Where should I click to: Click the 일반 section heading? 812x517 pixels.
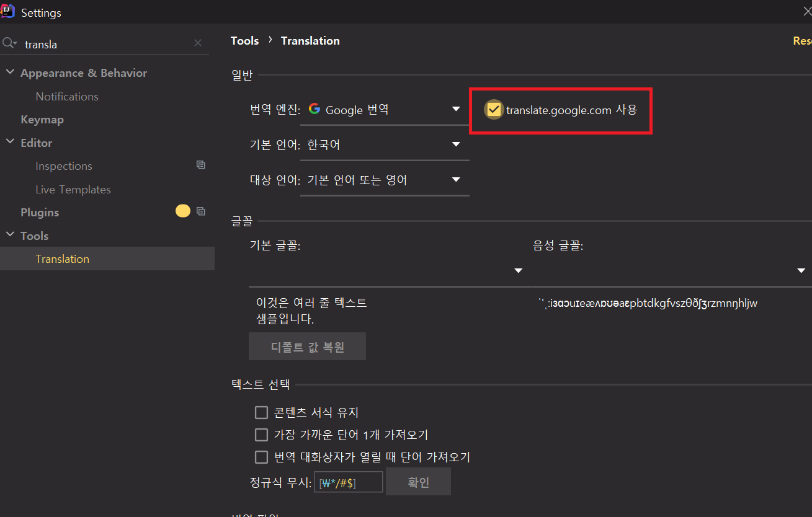click(242, 74)
